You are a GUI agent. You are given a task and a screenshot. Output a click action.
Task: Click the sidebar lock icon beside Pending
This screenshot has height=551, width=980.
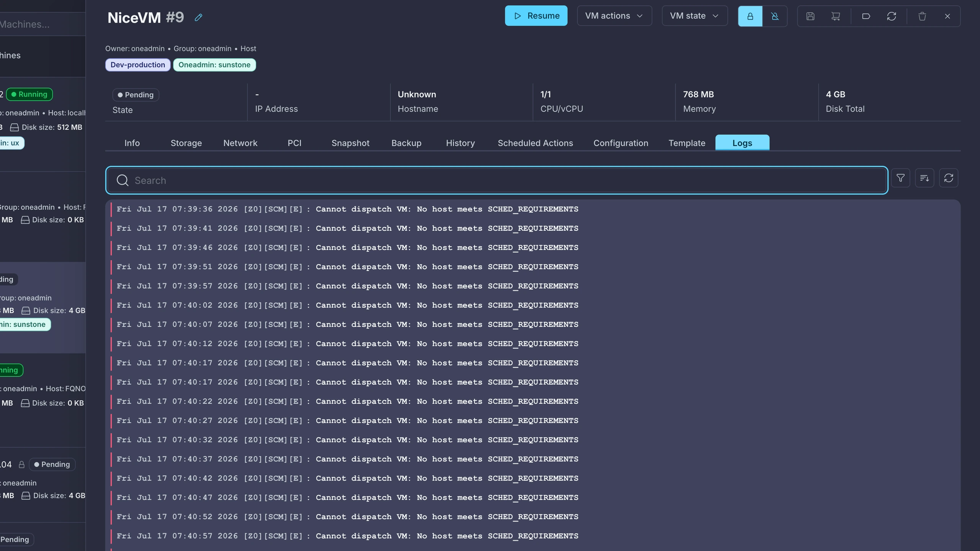22,464
